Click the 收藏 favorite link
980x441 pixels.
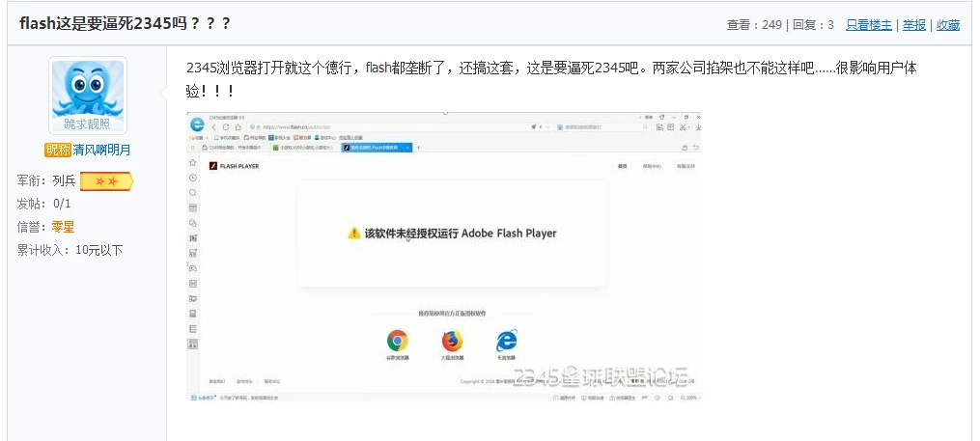click(x=947, y=25)
